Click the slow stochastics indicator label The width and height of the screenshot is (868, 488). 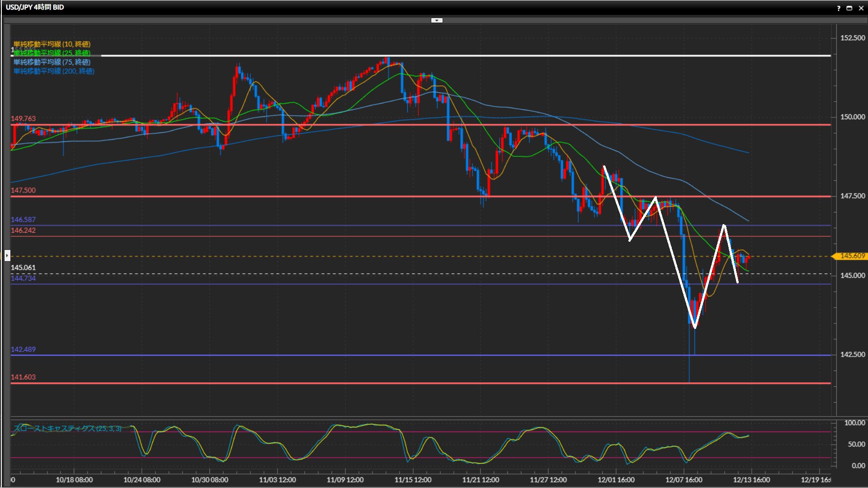67,428
